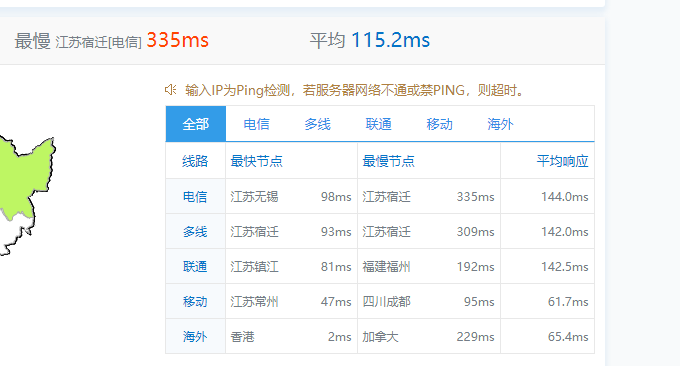Click 江苏宿迁[电信] slowest node label
The width and height of the screenshot is (680, 366).
pos(98,42)
